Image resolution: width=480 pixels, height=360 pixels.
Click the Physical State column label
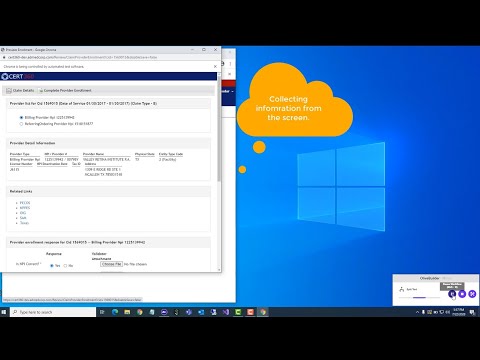(x=145, y=154)
